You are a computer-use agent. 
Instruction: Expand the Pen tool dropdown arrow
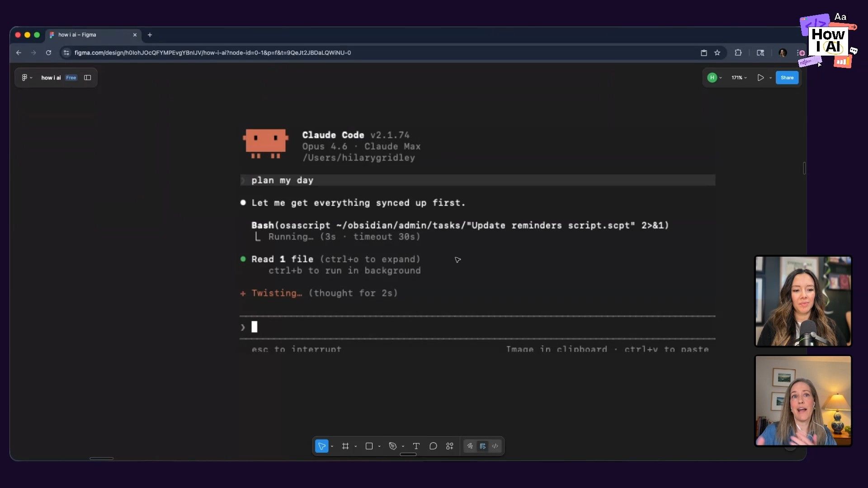pyautogui.click(x=403, y=446)
